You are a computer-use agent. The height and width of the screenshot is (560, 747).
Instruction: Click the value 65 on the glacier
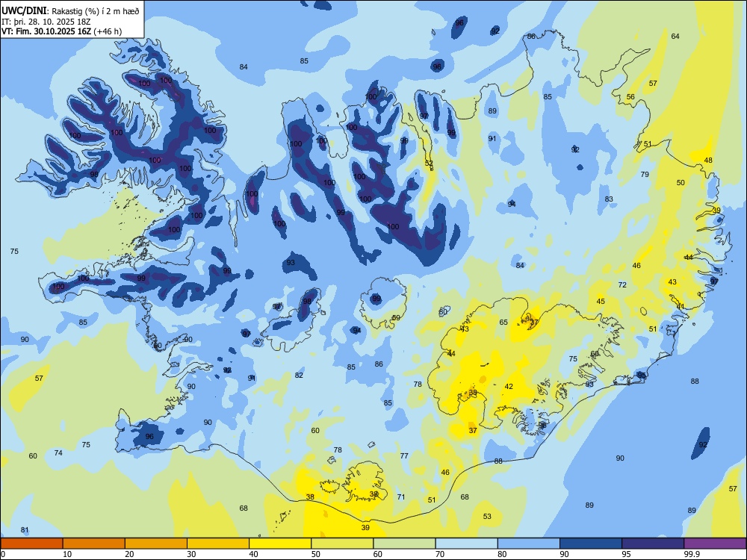(x=503, y=322)
